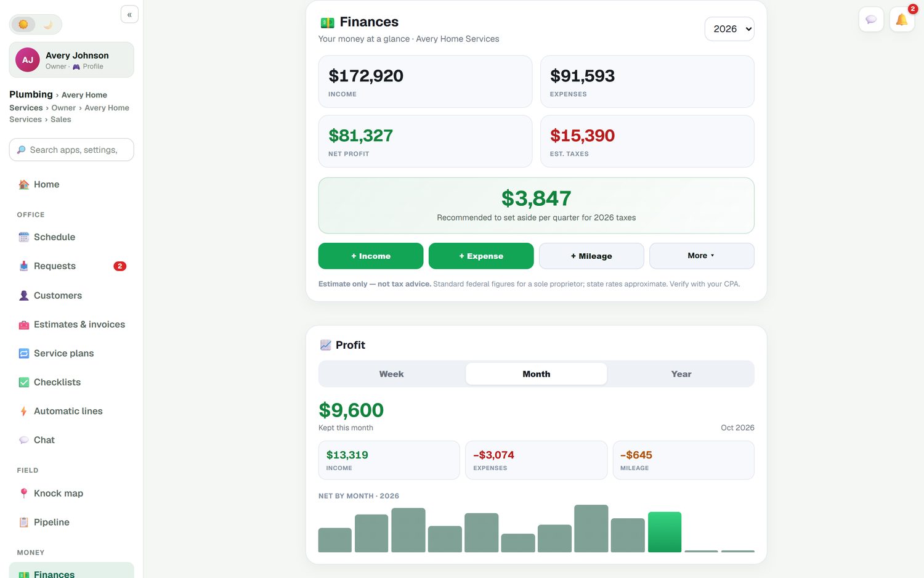Click the + Income button
The width and height of the screenshot is (924, 578).
click(371, 256)
